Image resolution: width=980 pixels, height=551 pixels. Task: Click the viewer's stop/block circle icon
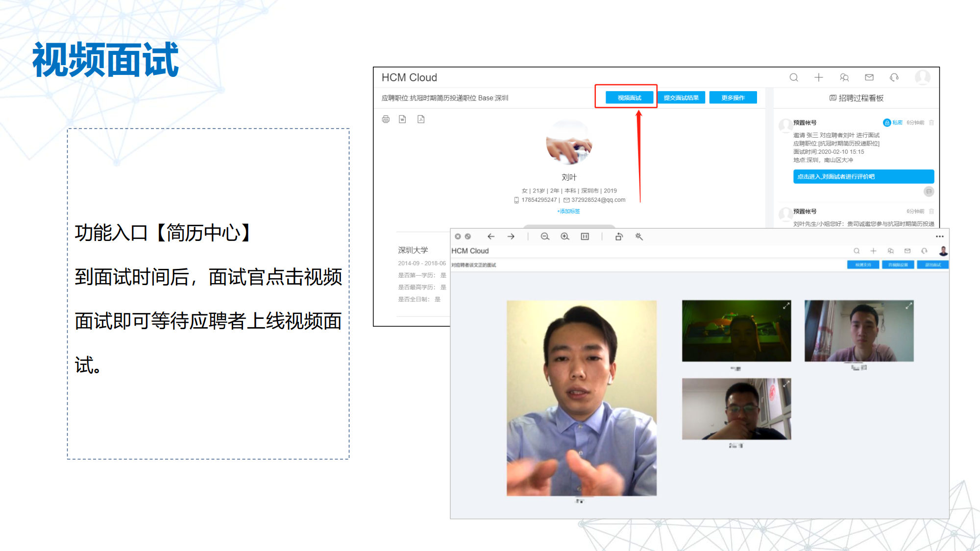[468, 236]
